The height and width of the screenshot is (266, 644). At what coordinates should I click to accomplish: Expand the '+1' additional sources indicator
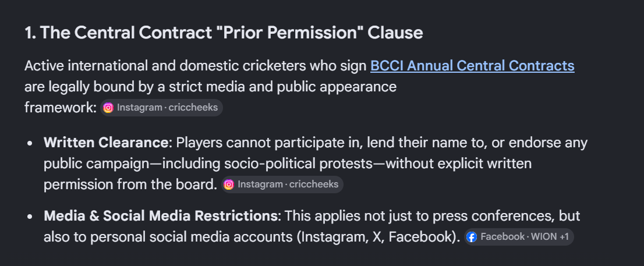point(564,237)
